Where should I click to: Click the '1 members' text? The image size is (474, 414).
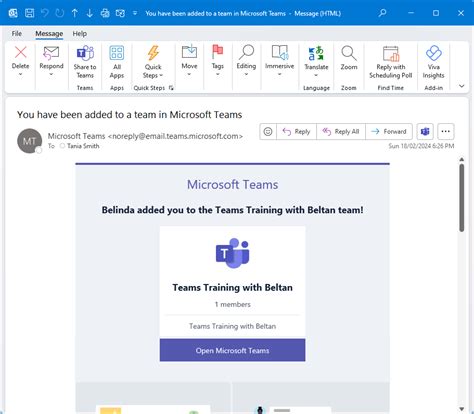(232, 304)
